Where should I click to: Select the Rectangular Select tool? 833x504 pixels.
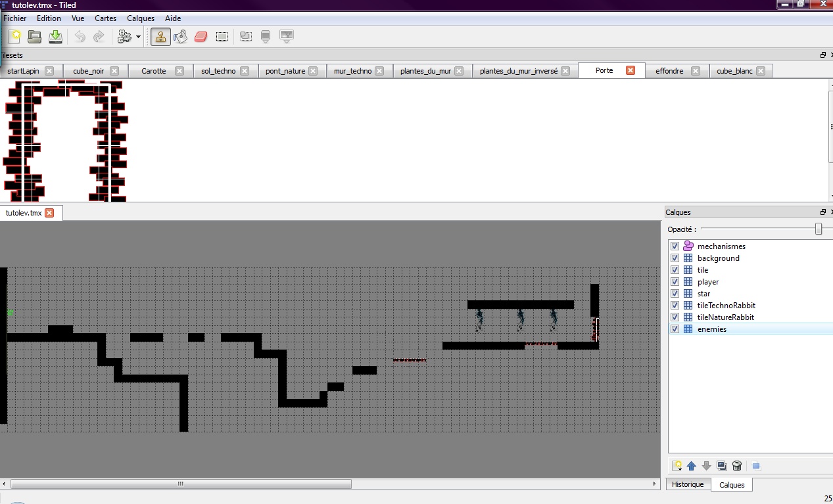(x=222, y=37)
